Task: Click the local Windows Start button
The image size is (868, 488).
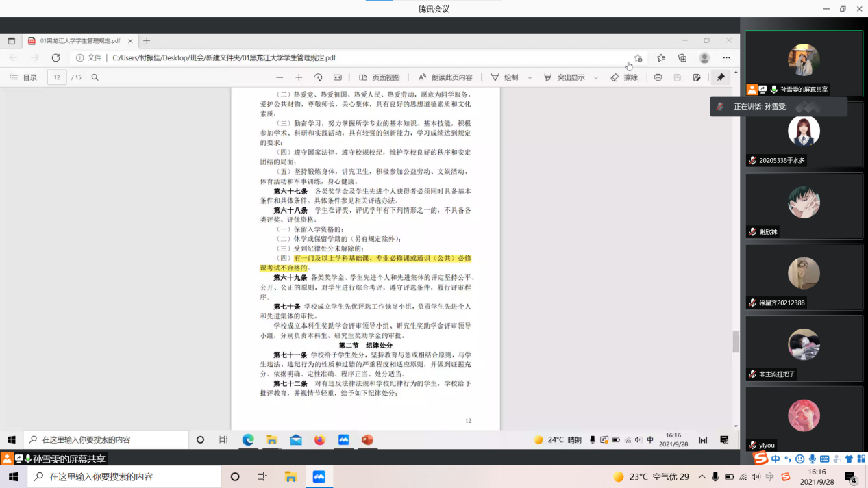Action: click(x=13, y=476)
